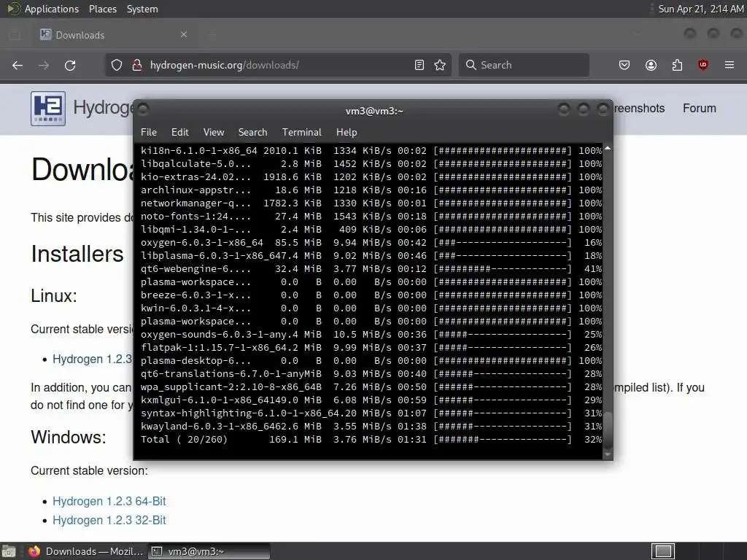Viewport: 747px width, 560px height.
Task: Click the flatpak-1:1.15.7-1 row
Action: point(371,348)
